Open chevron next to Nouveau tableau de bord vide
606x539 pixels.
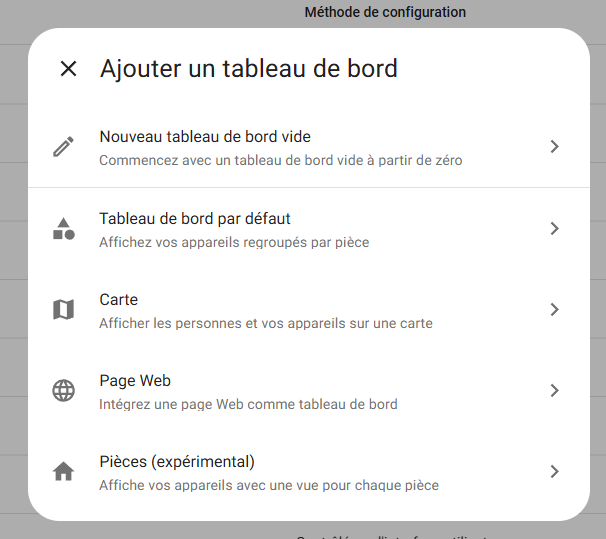coord(555,147)
